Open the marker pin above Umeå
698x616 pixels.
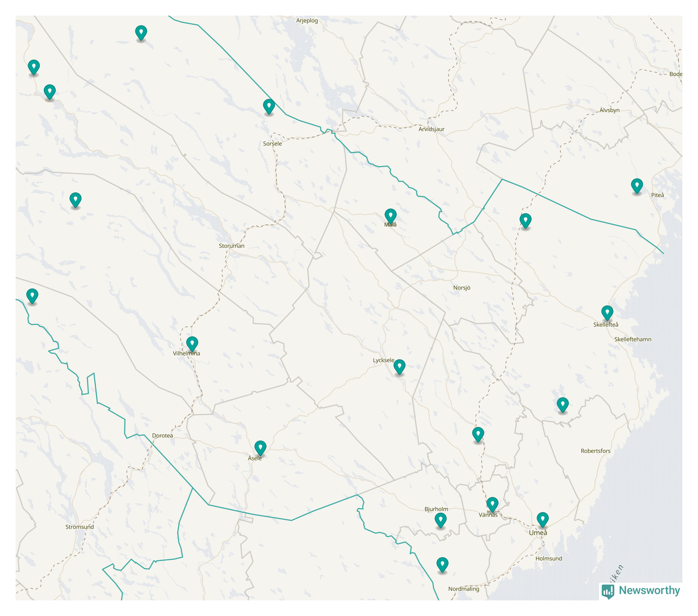tap(542, 519)
